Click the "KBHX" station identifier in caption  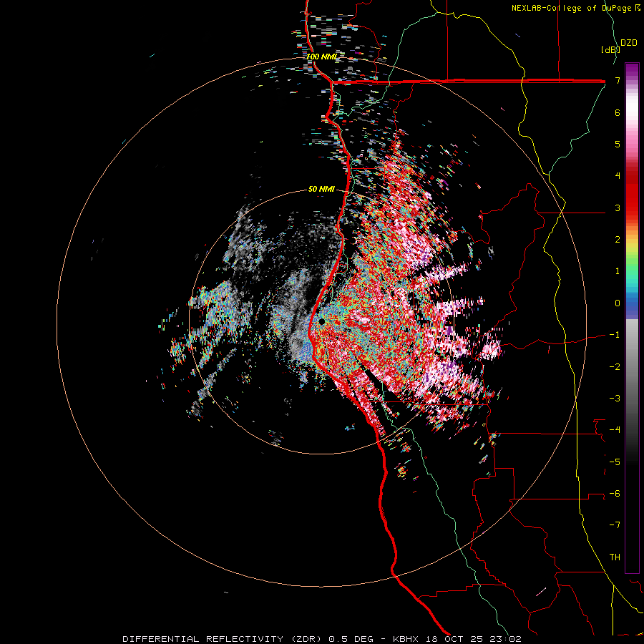(406, 639)
